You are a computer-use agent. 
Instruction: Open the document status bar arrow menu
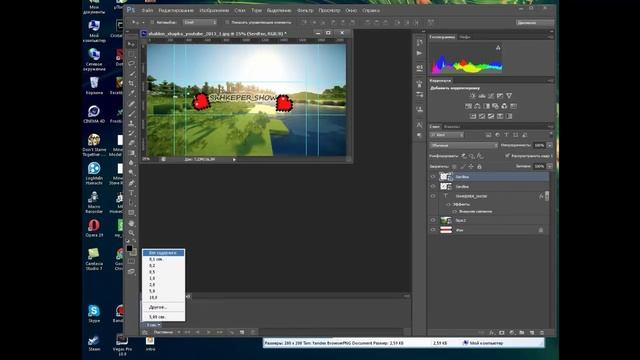[x=234, y=160]
